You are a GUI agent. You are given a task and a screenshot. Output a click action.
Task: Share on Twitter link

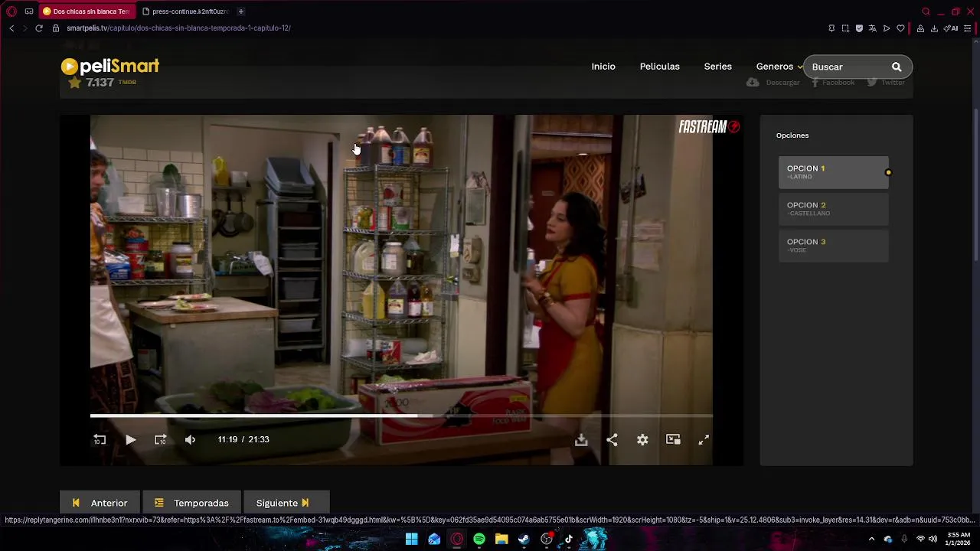886,82
